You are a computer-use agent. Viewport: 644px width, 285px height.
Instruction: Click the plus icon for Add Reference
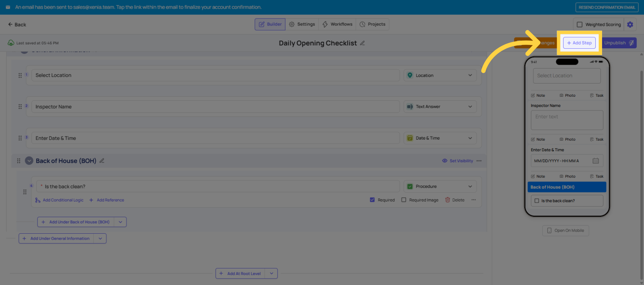(91, 200)
